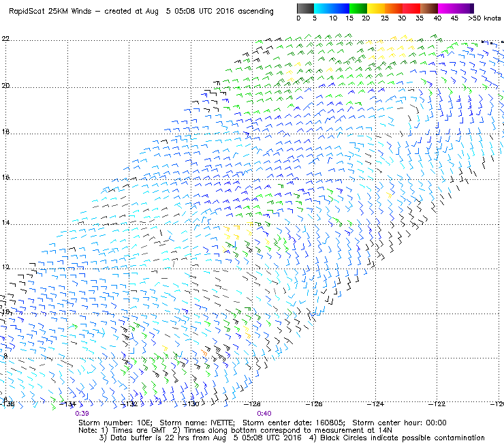The width and height of the screenshot is (504, 443).
Task: Click the longitude label -130
Action: [x=191, y=403]
